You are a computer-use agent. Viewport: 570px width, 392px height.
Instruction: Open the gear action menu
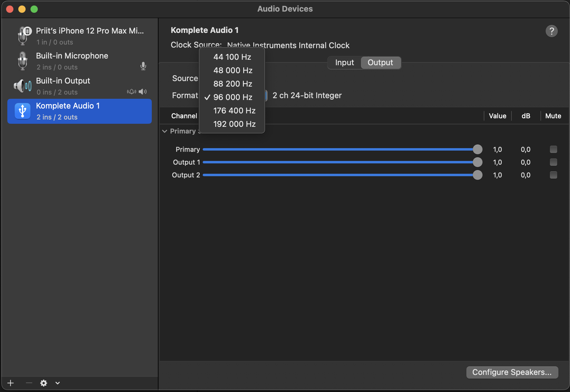[x=44, y=383]
